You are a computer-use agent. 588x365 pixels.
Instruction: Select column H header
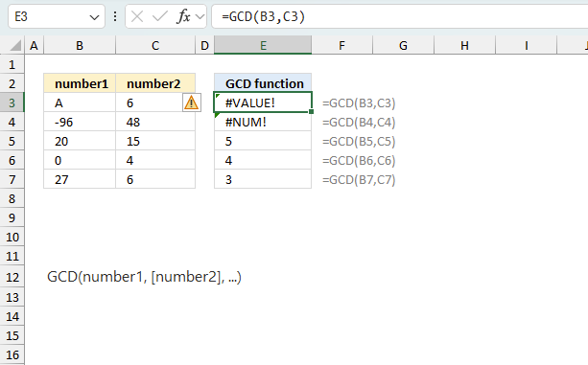[x=464, y=46]
